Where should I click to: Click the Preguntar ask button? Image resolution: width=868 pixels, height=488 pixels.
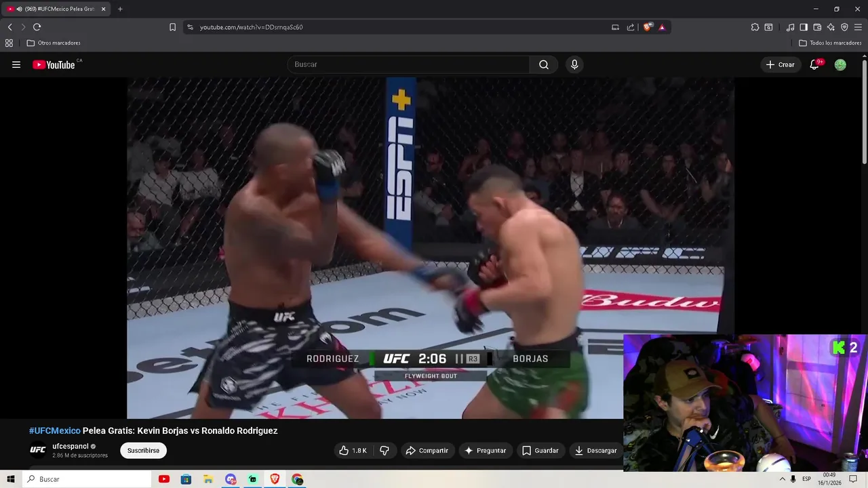click(x=485, y=450)
